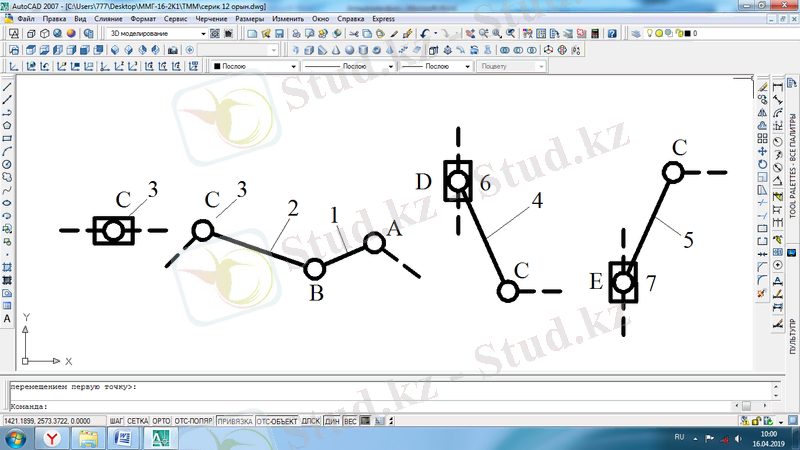Select the Table tool
The image size is (800, 450).
[7, 306]
